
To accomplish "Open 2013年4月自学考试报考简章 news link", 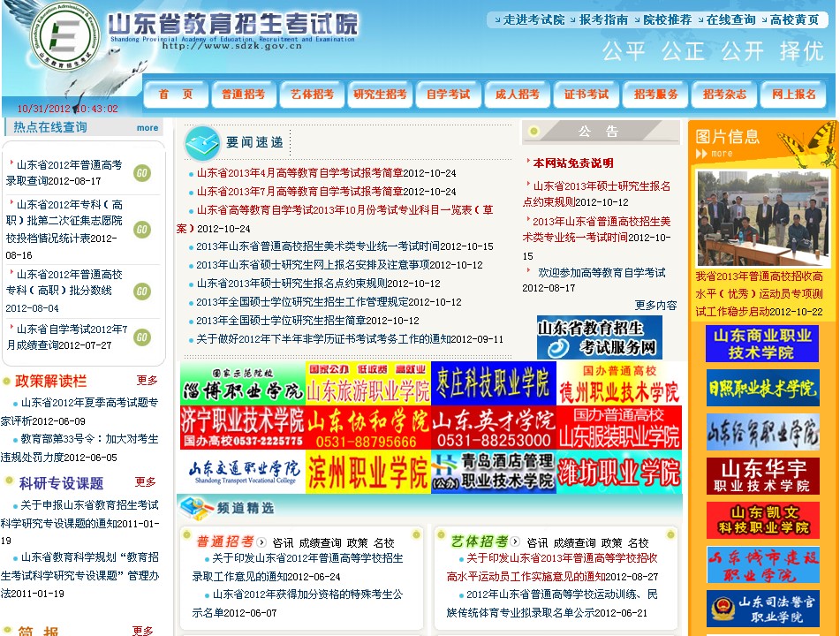I will (x=326, y=173).
